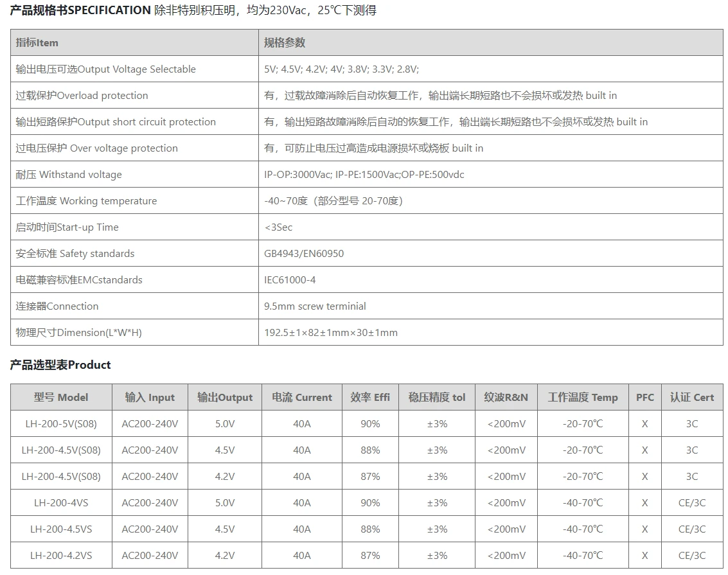Click the LH-200-4.2VS model cell
728x575 pixels.
pyautogui.click(x=61, y=555)
